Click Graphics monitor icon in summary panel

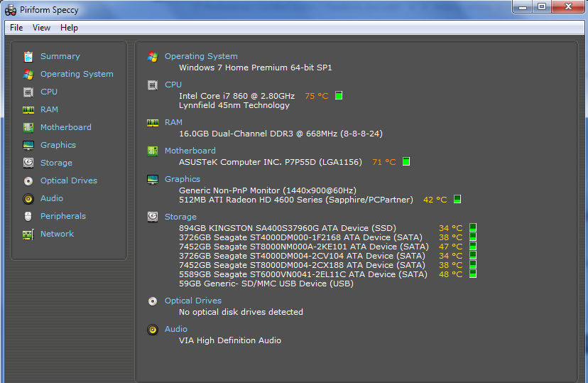(153, 180)
